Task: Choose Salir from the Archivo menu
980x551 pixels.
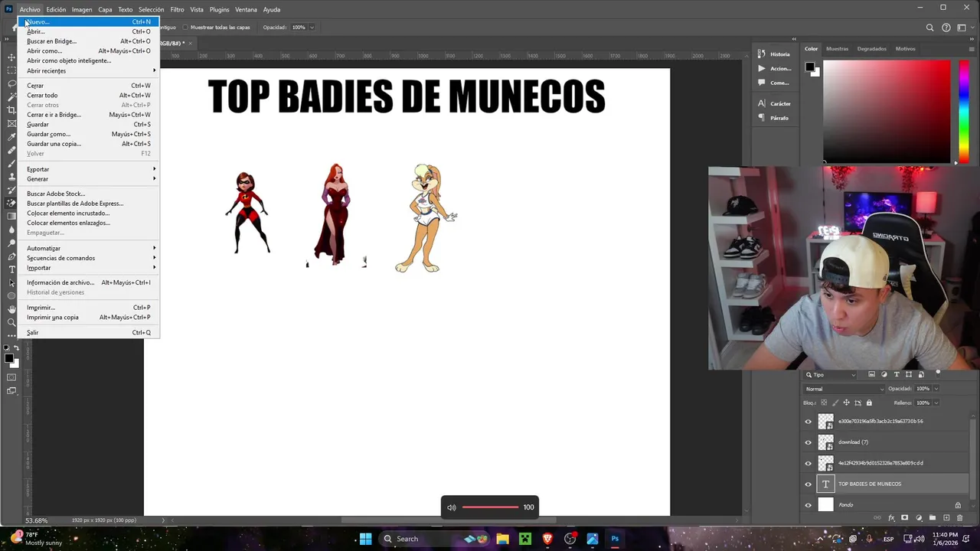Action: [89, 333]
